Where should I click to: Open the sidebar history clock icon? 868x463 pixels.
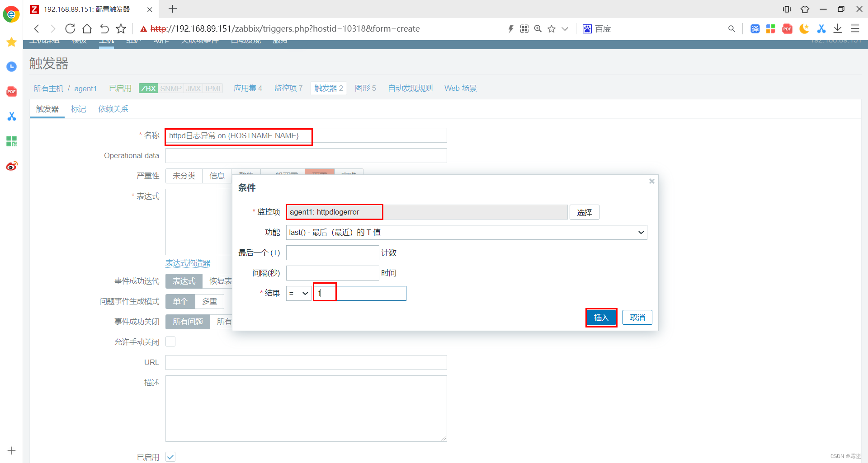pyautogui.click(x=12, y=67)
